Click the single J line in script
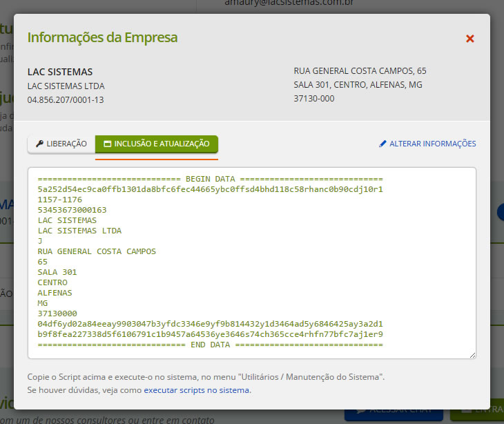This screenshot has width=504, height=424. [40, 241]
